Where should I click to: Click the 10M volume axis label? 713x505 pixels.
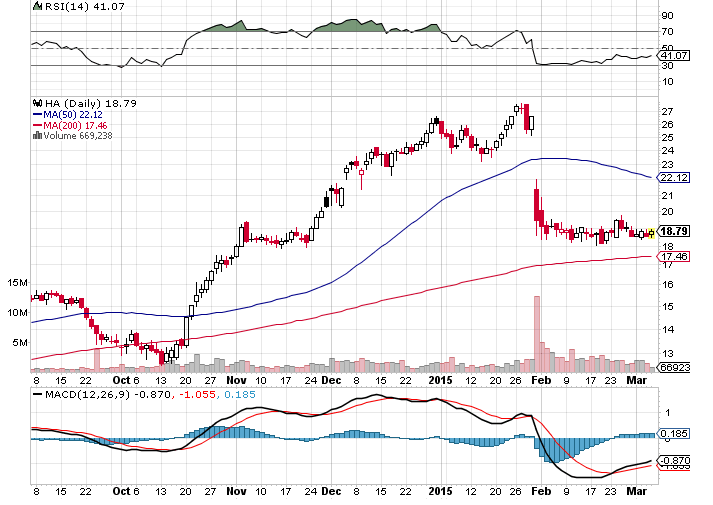pyautogui.click(x=17, y=312)
